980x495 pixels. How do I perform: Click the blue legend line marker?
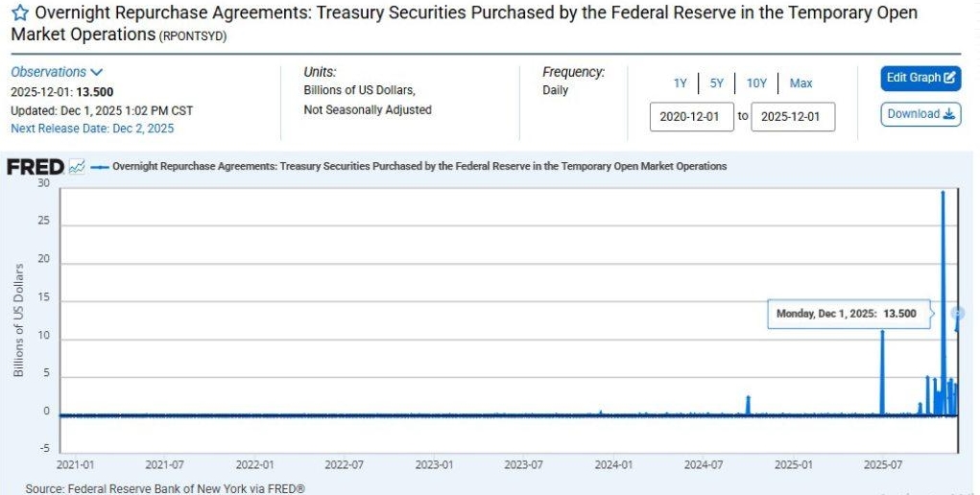click(x=100, y=167)
